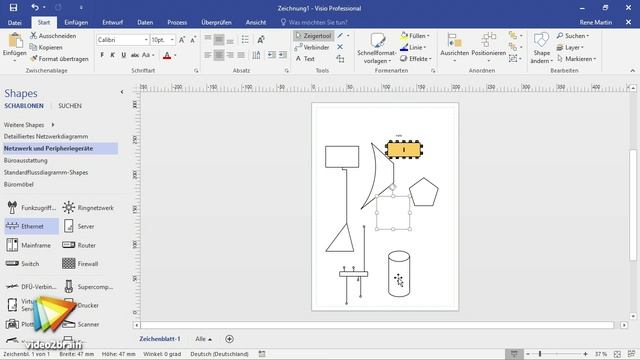This screenshot has width=640, height=360.
Task: Click the Einfügen paste clipboard icon
Action: coord(15,40)
